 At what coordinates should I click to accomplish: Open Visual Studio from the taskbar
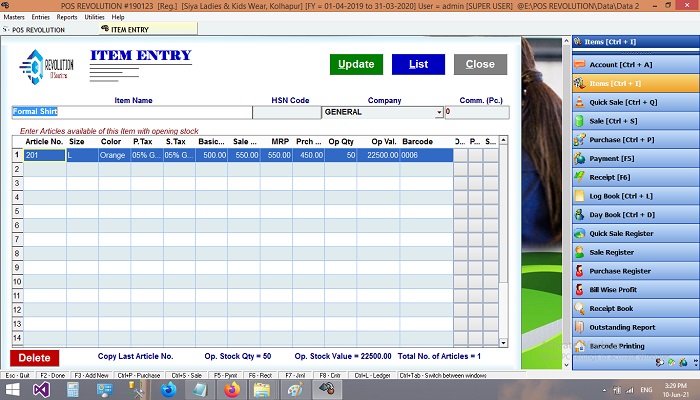[42, 390]
